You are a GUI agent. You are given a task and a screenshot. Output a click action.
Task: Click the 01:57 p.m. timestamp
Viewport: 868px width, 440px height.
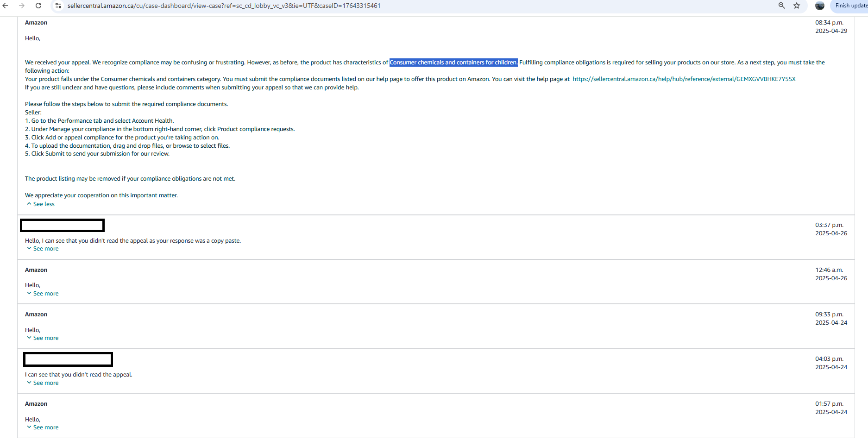[x=830, y=404]
